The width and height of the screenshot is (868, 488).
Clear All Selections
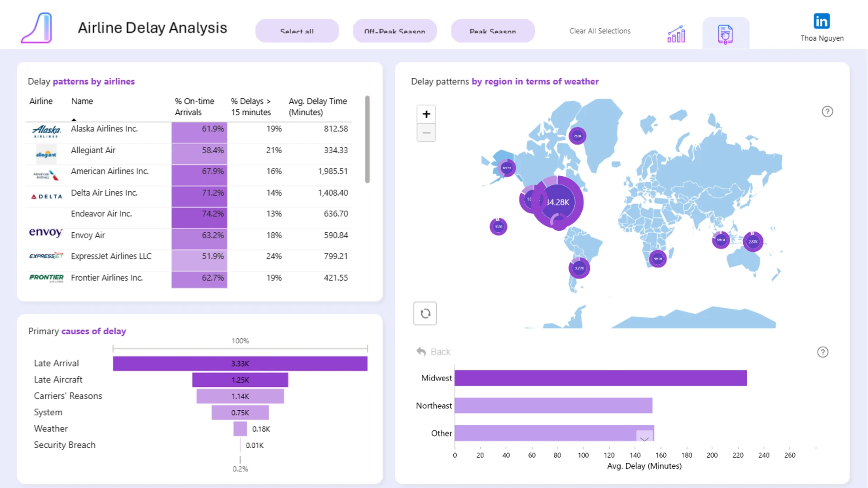click(x=599, y=31)
